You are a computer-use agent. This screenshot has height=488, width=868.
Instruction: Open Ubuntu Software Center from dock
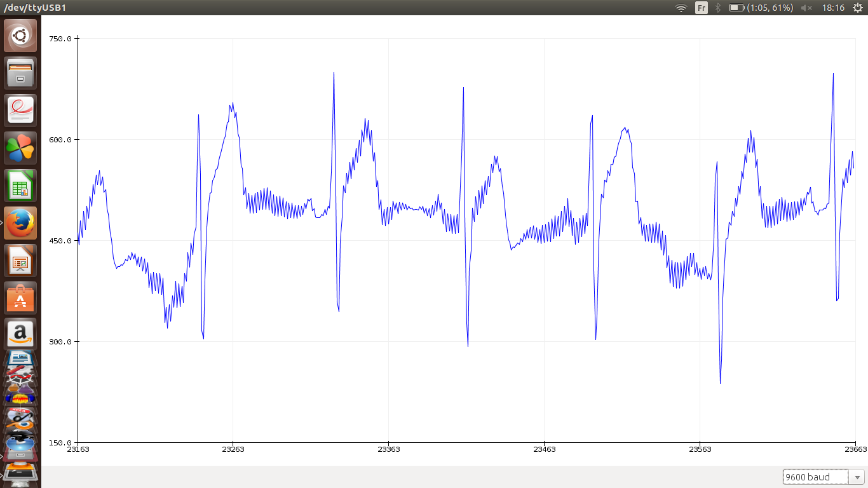[20, 298]
